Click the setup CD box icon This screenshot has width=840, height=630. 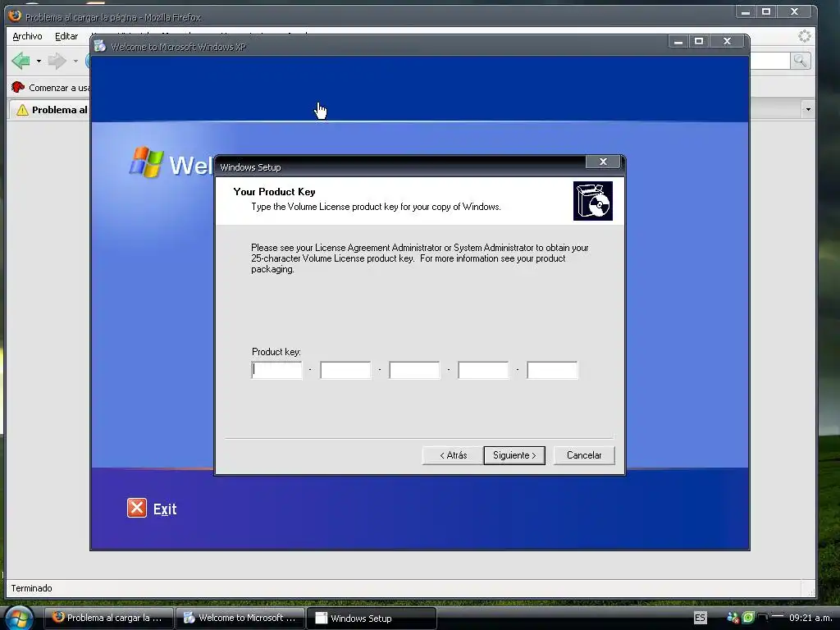593,201
